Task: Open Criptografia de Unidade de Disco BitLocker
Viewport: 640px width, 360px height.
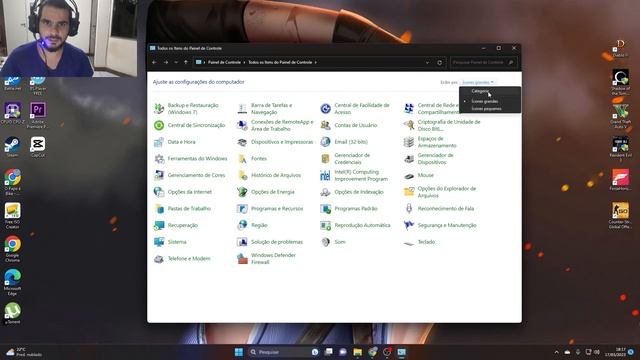Action: 442,125
